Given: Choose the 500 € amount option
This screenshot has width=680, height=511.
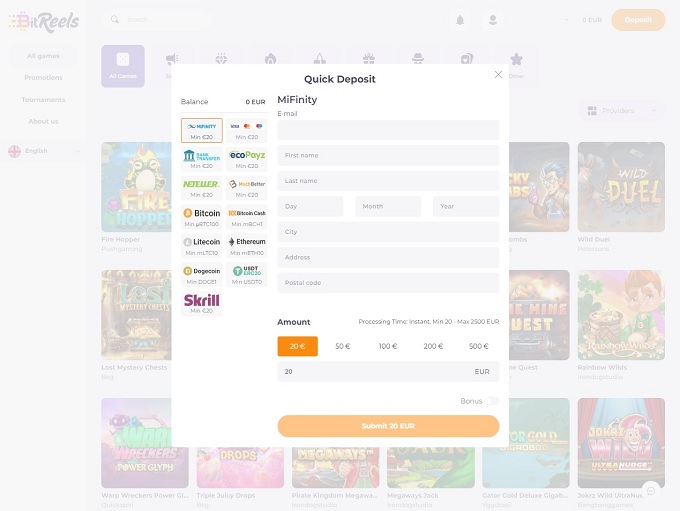Looking at the screenshot, I should [478, 346].
